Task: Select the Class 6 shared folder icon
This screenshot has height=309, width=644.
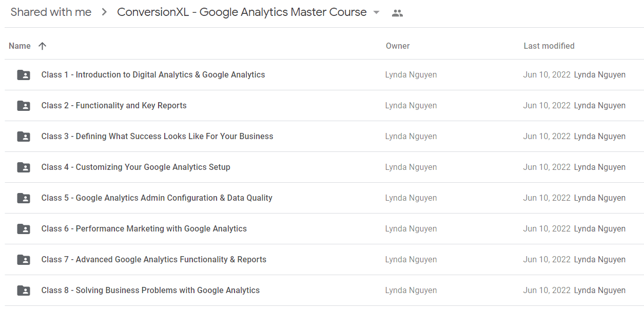Action: click(x=24, y=229)
